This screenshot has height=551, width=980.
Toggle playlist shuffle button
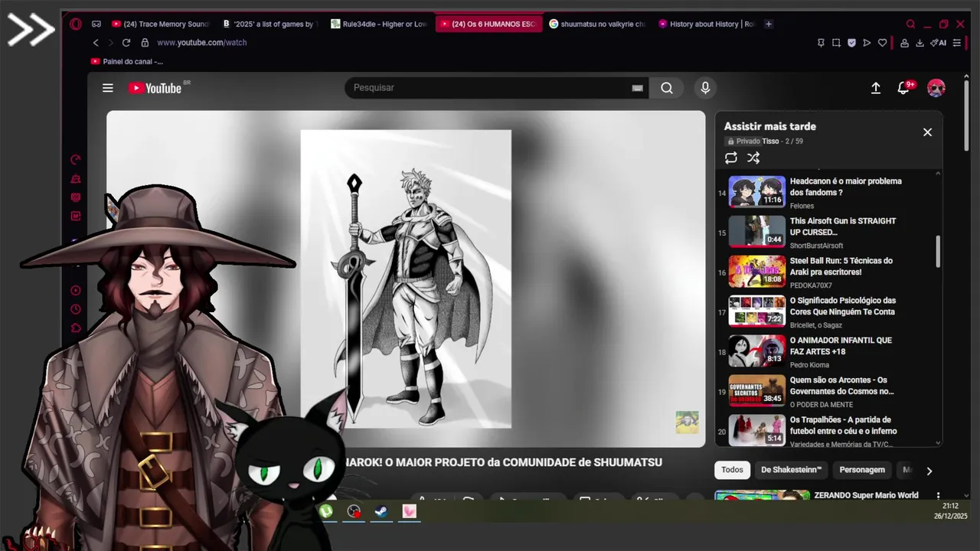click(753, 158)
